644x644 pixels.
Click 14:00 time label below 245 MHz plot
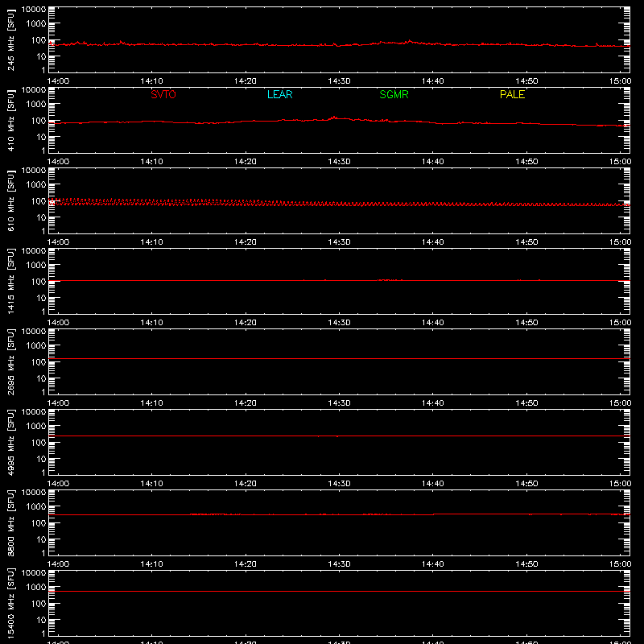tap(58, 81)
